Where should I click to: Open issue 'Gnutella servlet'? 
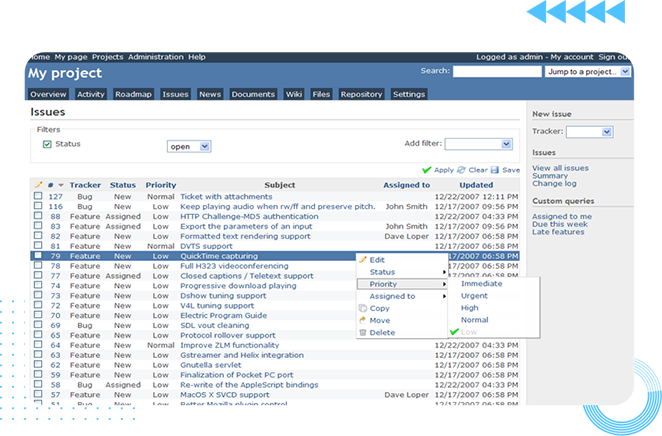211,365
